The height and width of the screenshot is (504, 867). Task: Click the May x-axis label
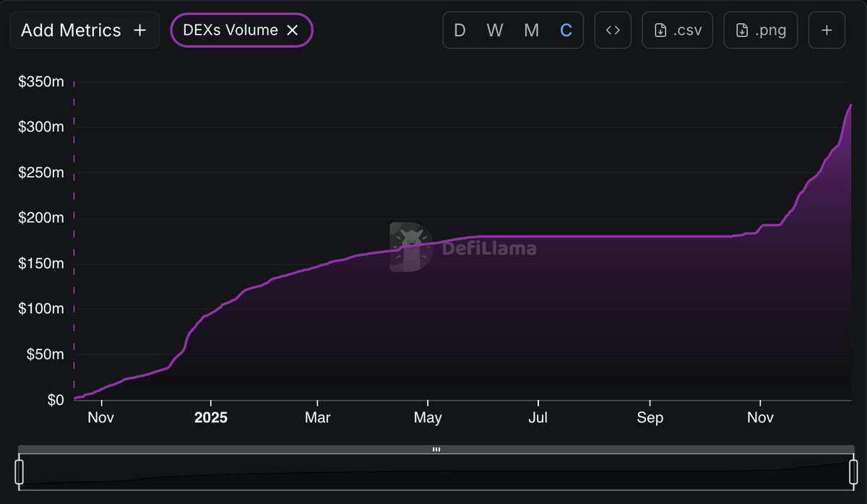(x=428, y=418)
